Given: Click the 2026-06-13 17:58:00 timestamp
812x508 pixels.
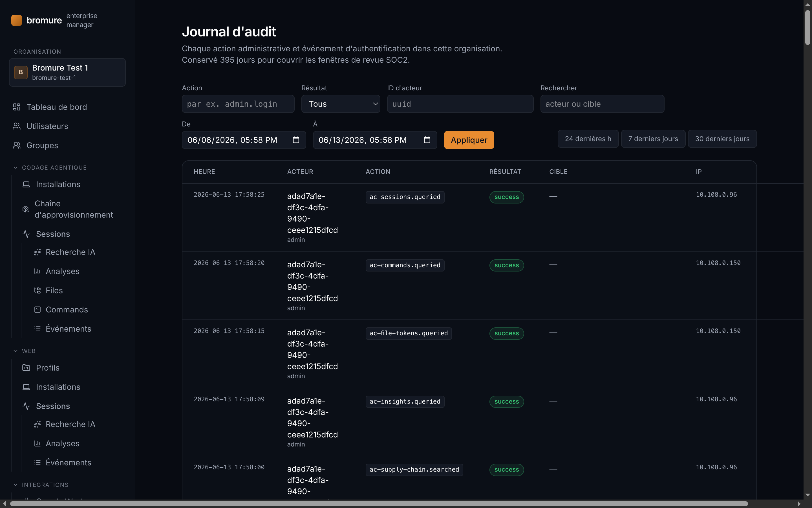Looking at the screenshot, I should tap(229, 467).
